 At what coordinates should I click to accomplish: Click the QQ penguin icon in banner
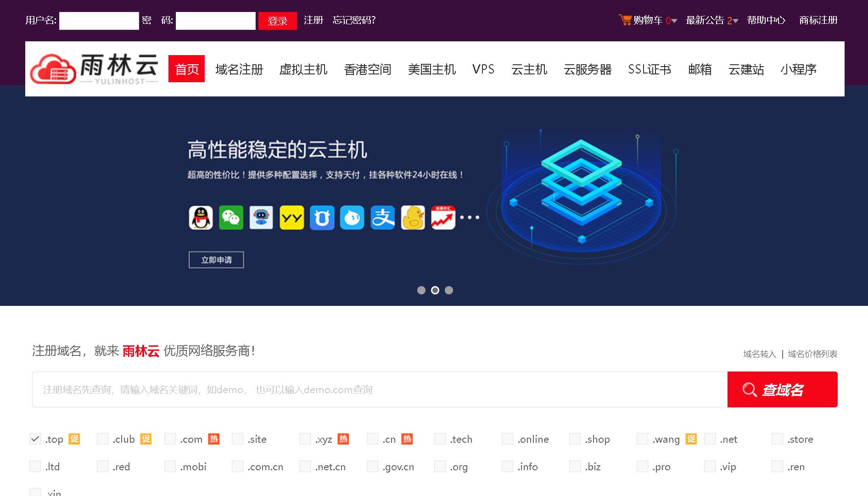pos(201,218)
